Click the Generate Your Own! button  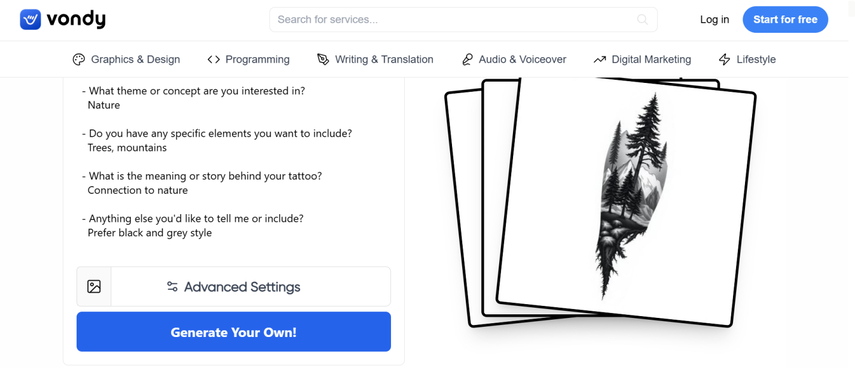click(x=233, y=332)
